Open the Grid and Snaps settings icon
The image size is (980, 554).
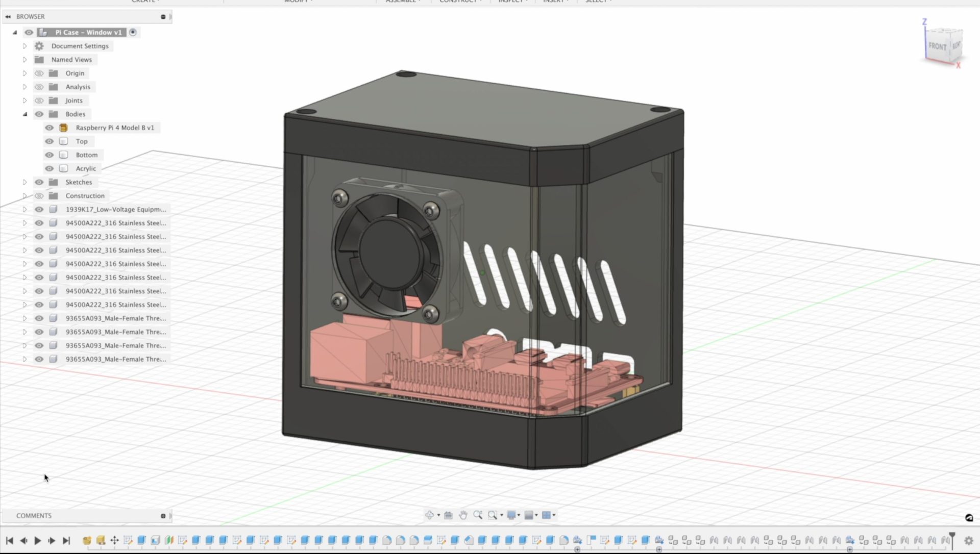click(529, 515)
